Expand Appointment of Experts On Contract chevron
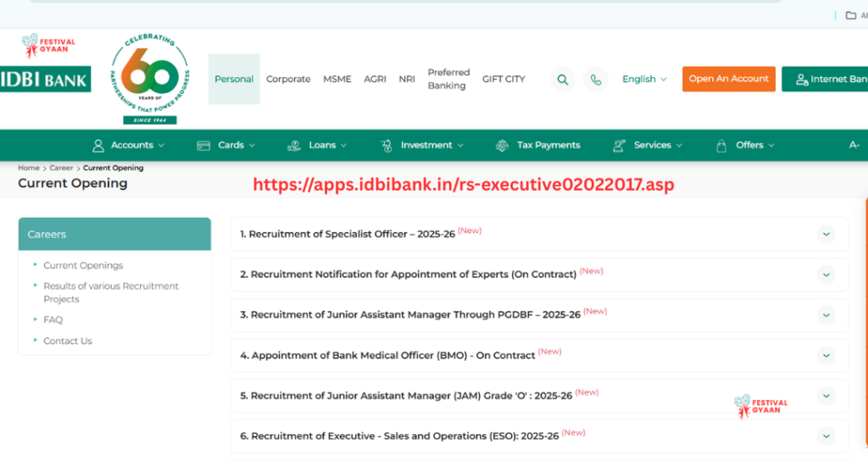 point(826,275)
